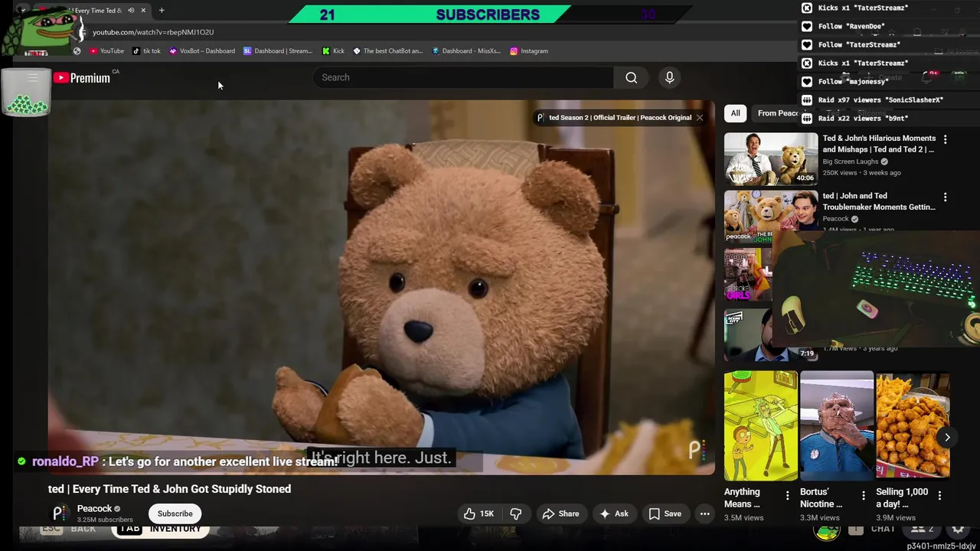Screen dimensions: 980x551
Task: Open the tik tok bookmark
Action: (146, 51)
